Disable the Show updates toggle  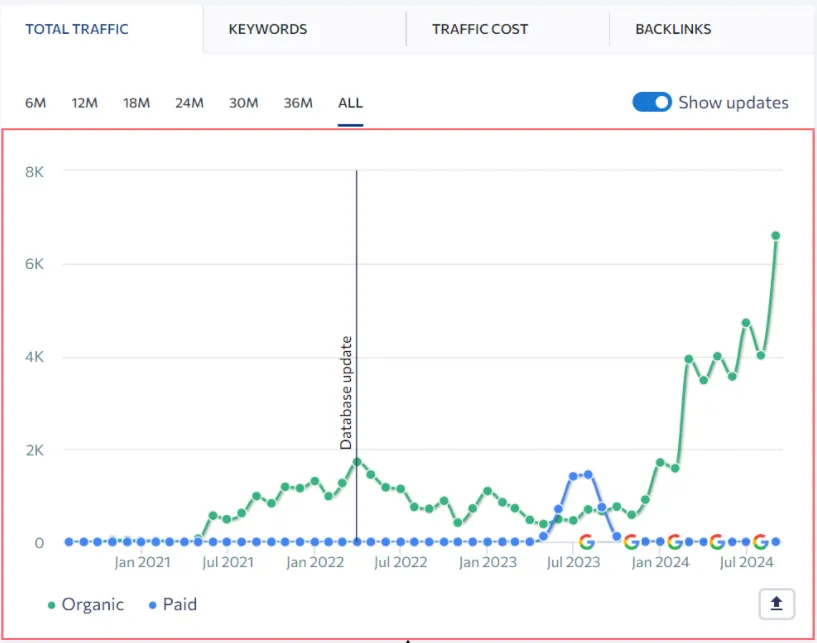pyautogui.click(x=651, y=102)
